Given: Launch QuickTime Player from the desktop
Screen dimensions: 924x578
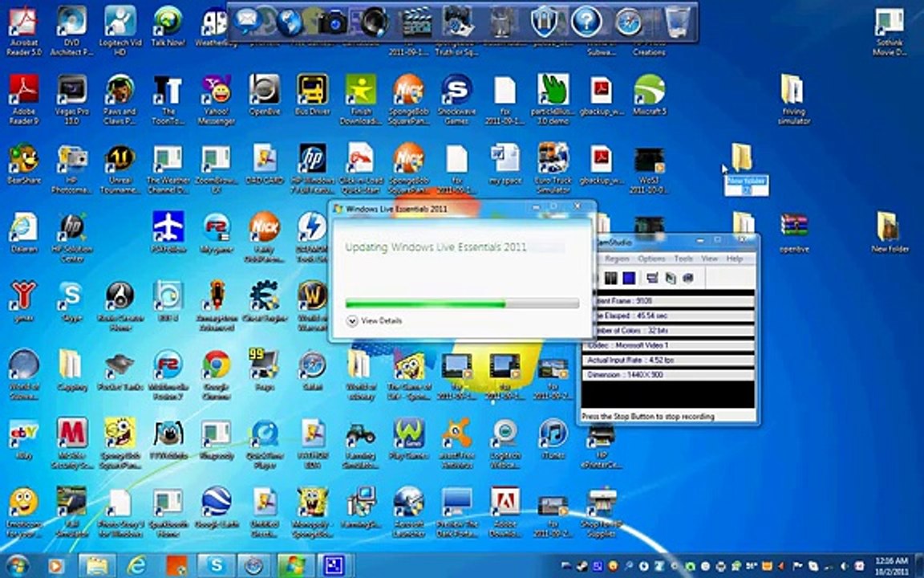Looking at the screenshot, I should coord(265,443).
